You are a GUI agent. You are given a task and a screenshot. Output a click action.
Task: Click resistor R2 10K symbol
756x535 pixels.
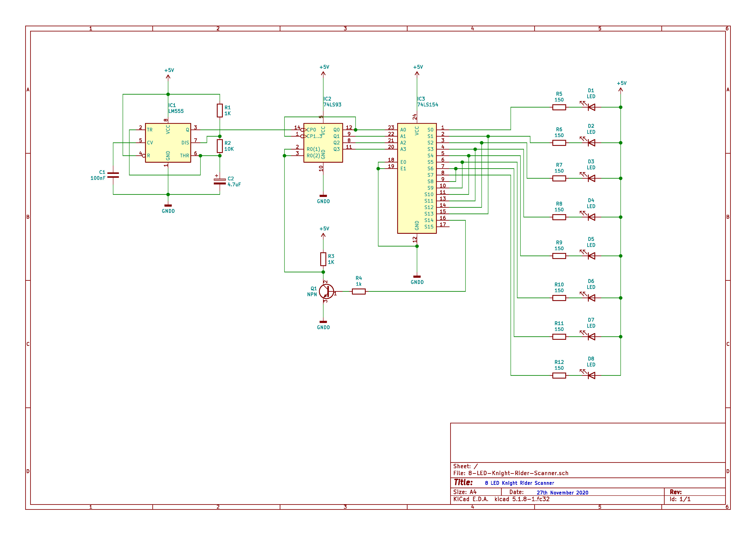pyautogui.click(x=220, y=146)
